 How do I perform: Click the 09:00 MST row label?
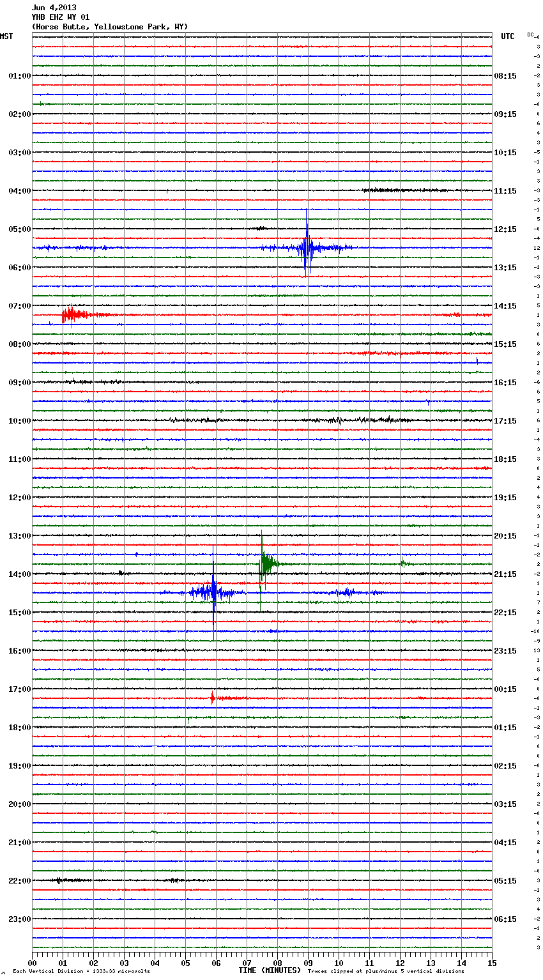click(20, 383)
